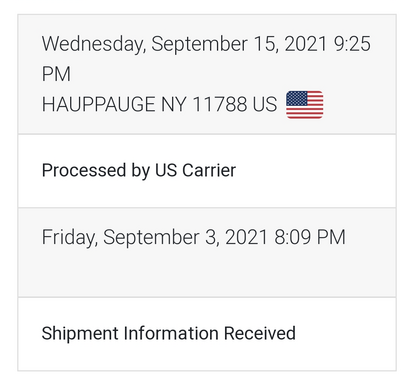Click the word Shipment
Viewport: 414px width, 386px height.
point(80,333)
